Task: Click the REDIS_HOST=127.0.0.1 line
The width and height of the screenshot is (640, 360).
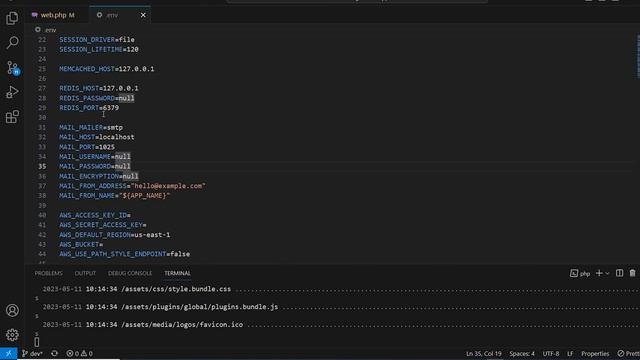Action: [x=99, y=88]
